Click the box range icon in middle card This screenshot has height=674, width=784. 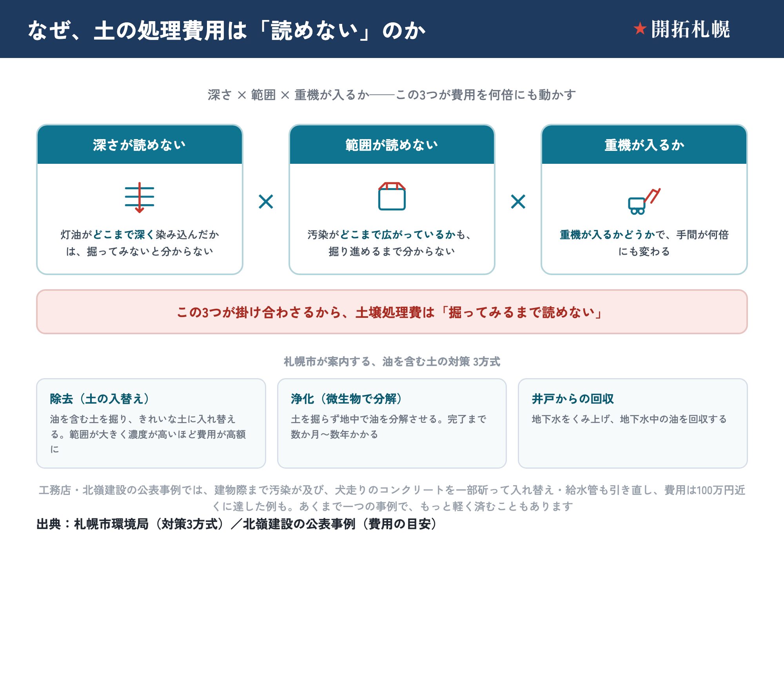point(392,196)
